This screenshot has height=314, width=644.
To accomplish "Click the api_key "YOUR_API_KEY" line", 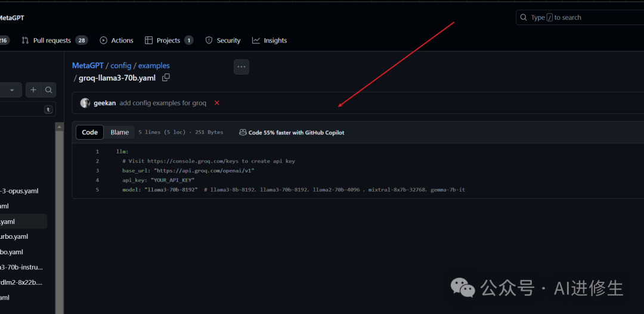I will click(158, 180).
